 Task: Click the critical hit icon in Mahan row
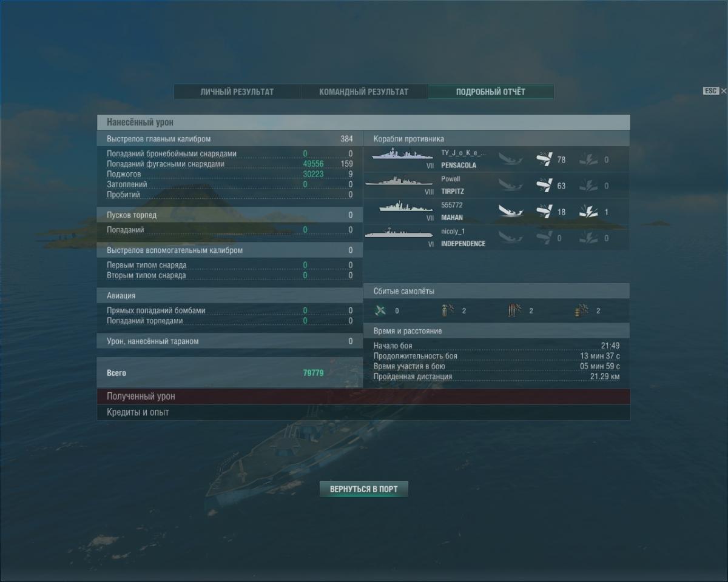tap(588, 212)
